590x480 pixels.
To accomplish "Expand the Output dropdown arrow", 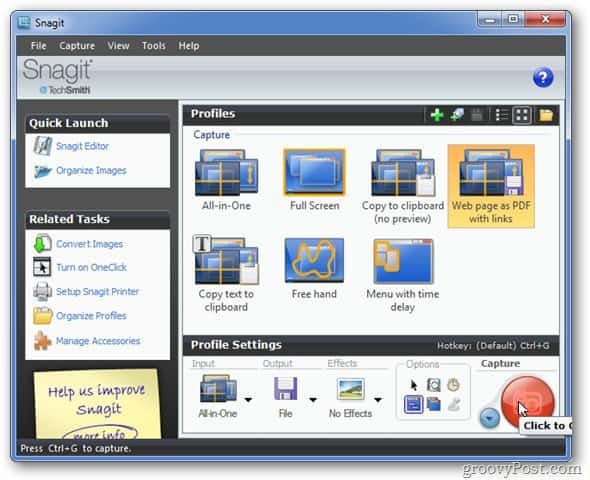I will pos(313,399).
